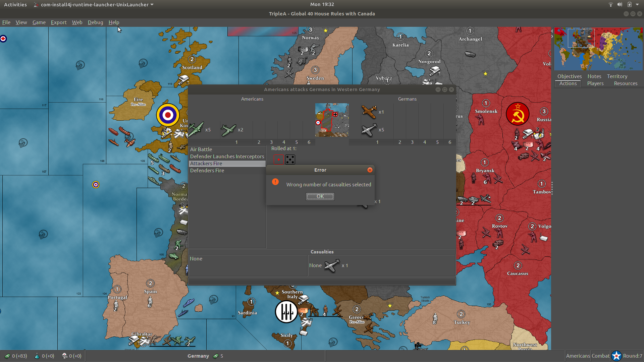This screenshot has height=362, width=644.
Task: Click OK in the Error dialog
Action: (x=320, y=196)
